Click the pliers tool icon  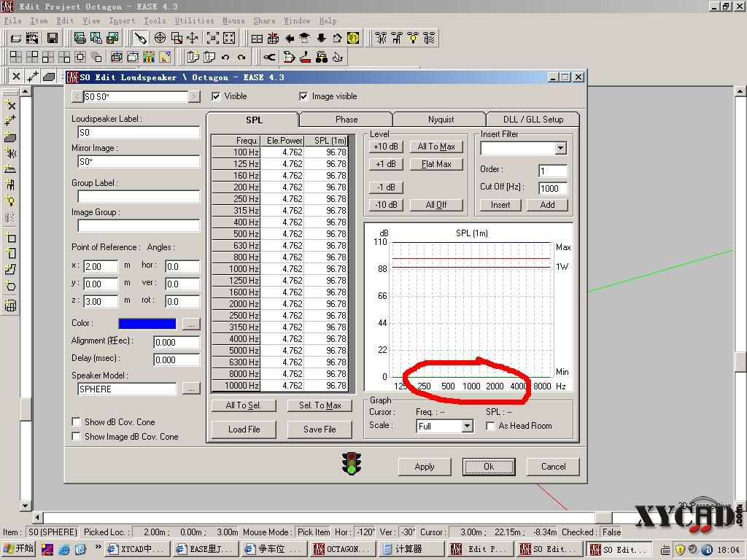268,57
